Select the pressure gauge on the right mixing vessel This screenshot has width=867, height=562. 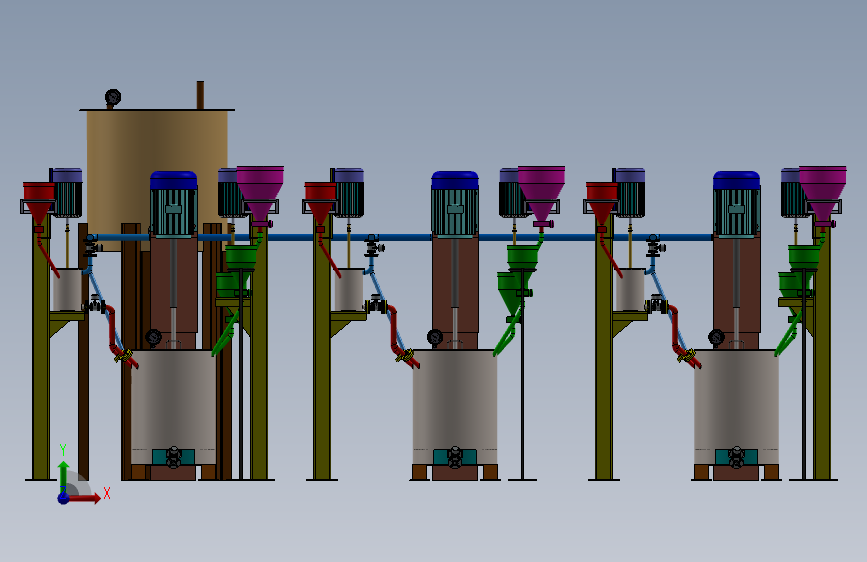click(x=717, y=337)
